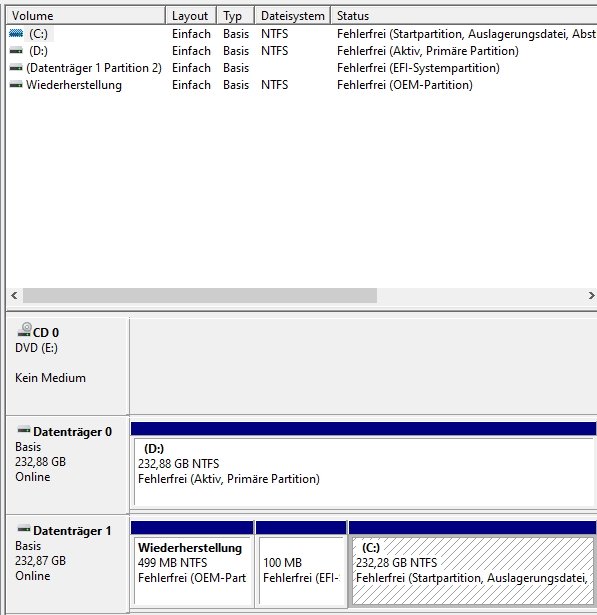Select the (D:) volume drive icon

tap(16, 51)
